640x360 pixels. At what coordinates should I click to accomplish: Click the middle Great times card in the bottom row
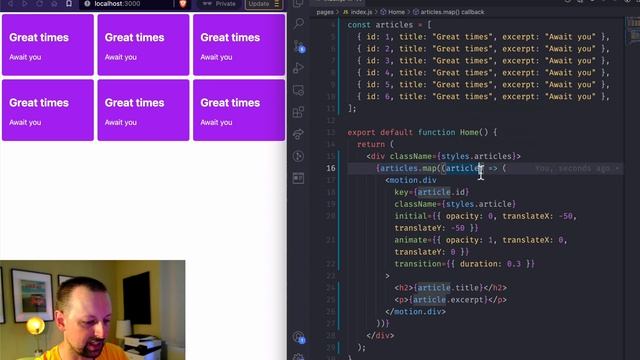pyautogui.click(x=143, y=110)
